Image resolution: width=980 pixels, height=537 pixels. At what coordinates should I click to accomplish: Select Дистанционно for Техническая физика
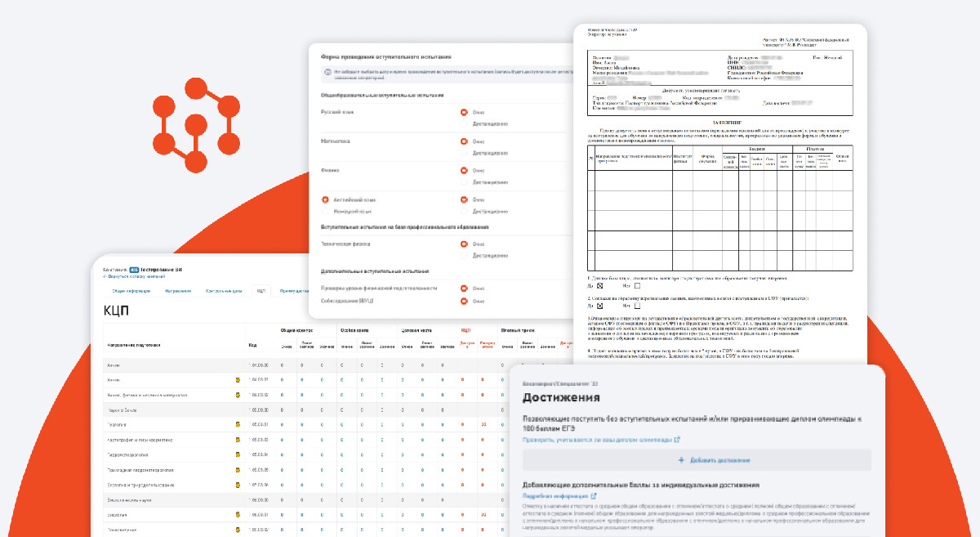tap(464, 255)
